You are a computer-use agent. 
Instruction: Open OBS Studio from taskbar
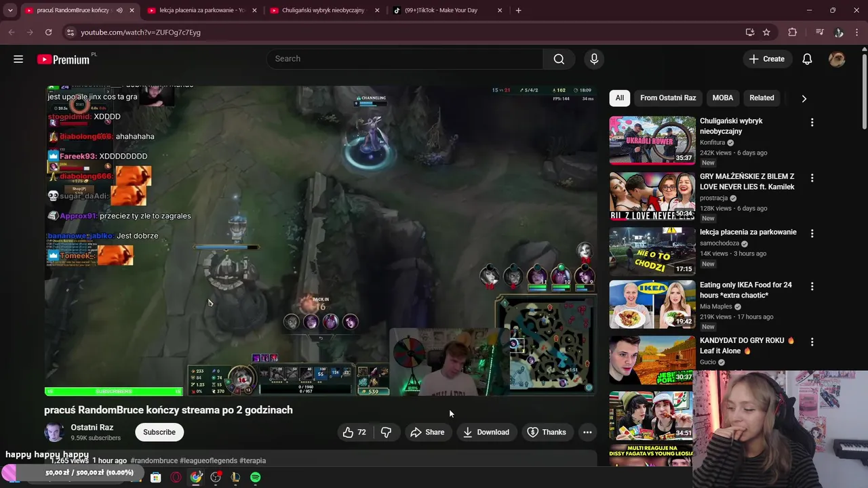click(216, 477)
